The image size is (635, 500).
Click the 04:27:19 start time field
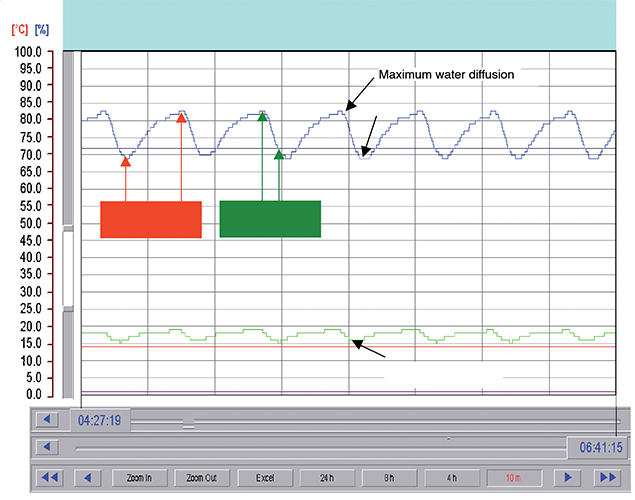(100, 420)
